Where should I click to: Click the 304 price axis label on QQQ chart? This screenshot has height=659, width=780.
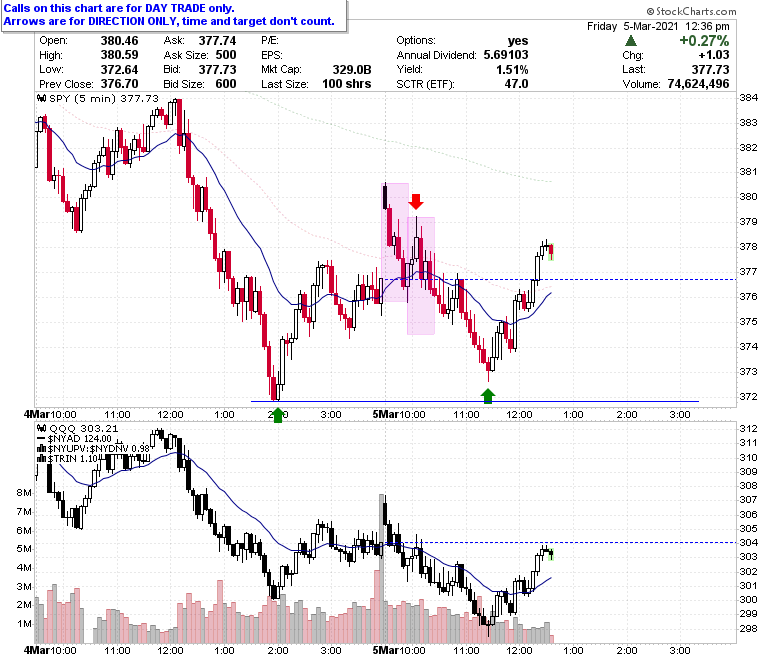(749, 542)
